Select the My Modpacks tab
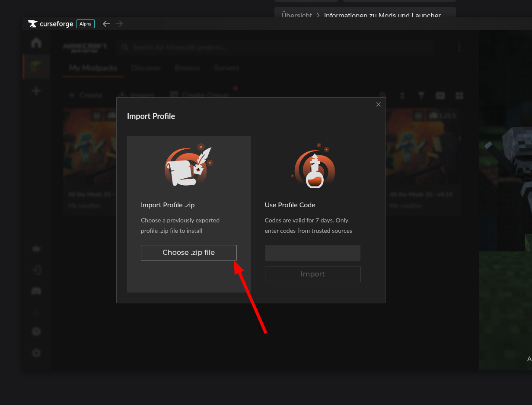 pos(93,68)
